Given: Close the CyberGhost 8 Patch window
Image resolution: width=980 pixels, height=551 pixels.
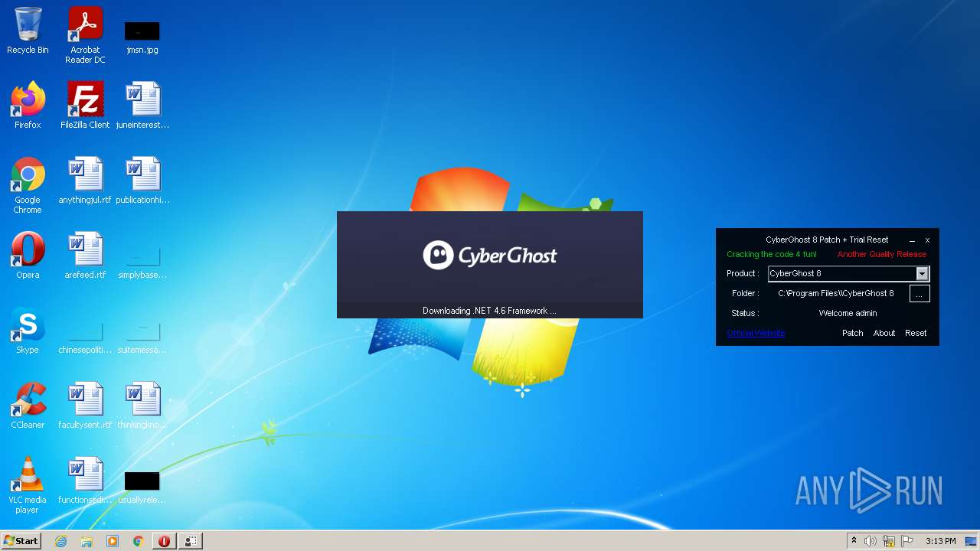Looking at the screenshot, I should (927, 240).
